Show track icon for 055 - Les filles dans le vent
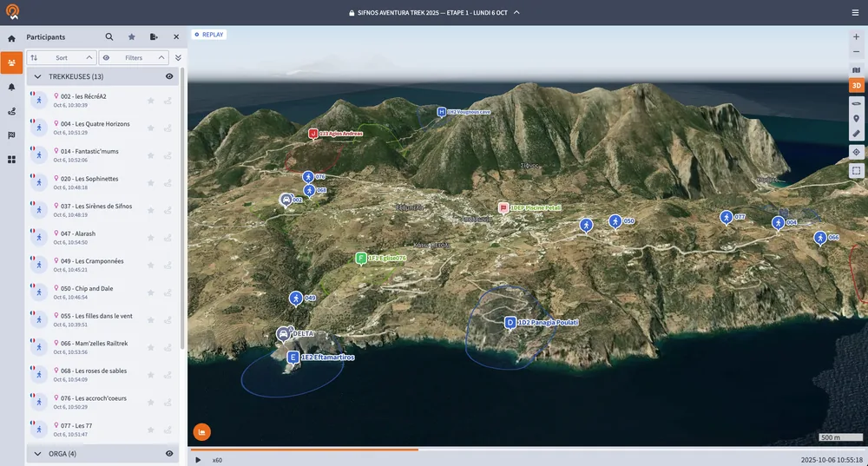This screenshot has width=868, height=466. tap(168, 320)
